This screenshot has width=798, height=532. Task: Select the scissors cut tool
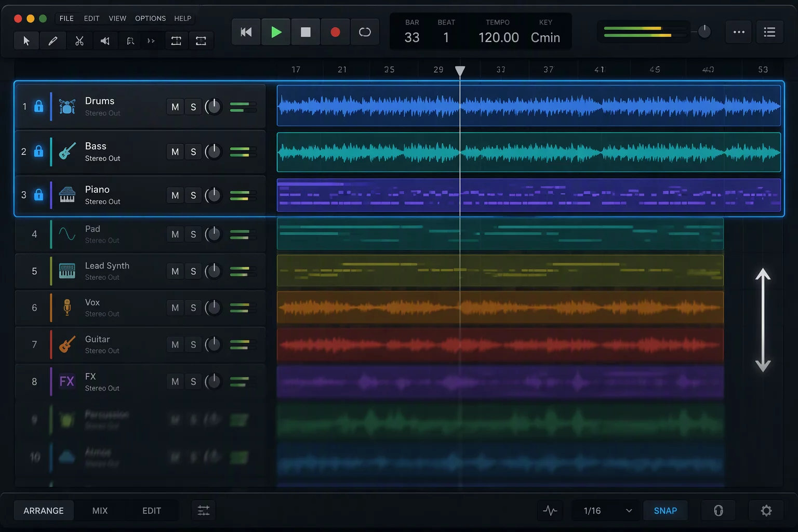click(79, 41)
